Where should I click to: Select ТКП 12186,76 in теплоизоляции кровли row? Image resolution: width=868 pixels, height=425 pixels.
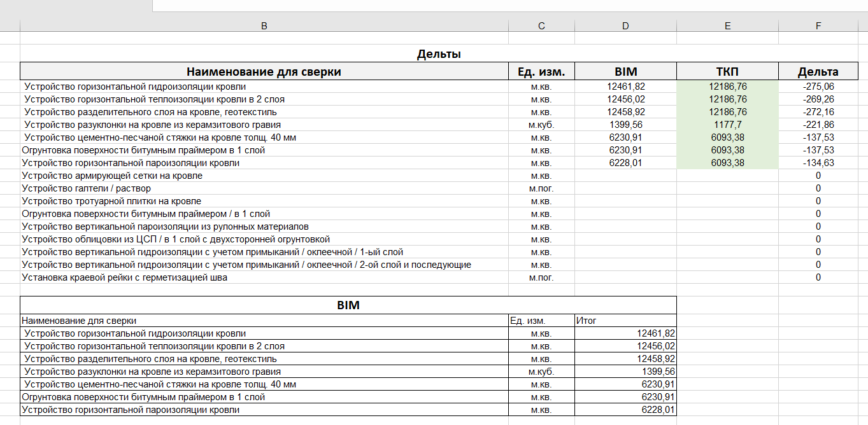(x=727, y=99)
